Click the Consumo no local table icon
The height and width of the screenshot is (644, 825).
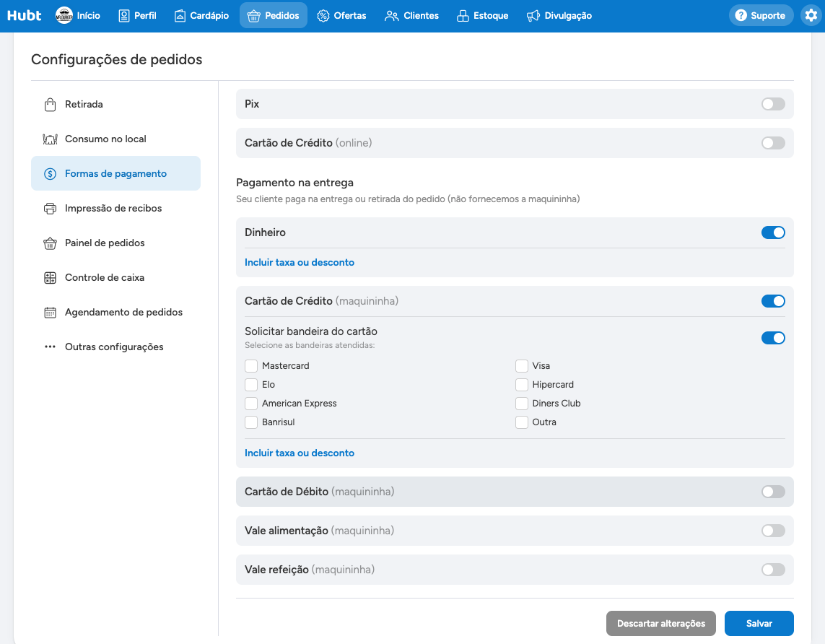pyautogui.click(x=50, y=139)
